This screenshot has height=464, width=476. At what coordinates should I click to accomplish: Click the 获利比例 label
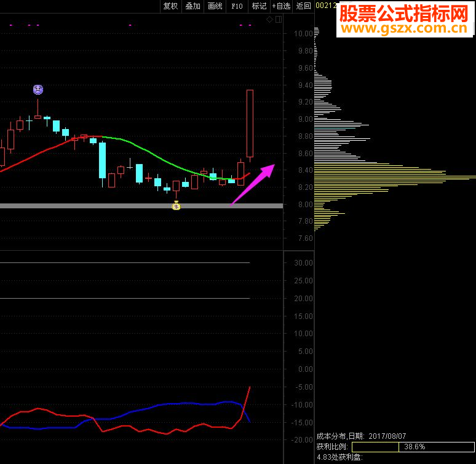coord(332,447)
